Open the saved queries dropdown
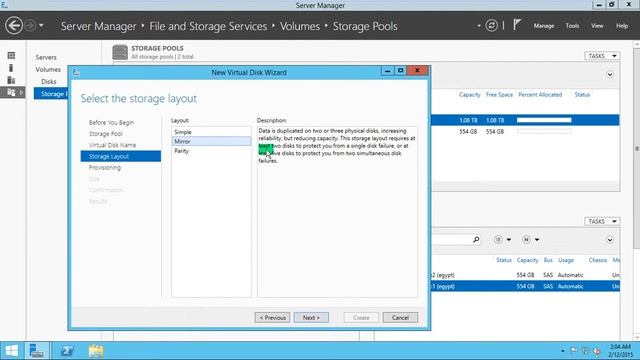This screenshot has height=360, width=640. pos(530,240)
